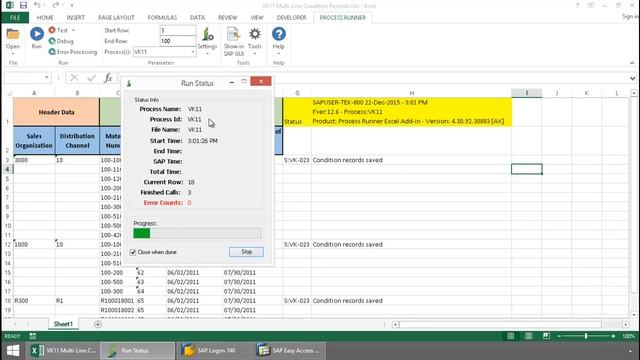Click the Distribution Channel header cell

click(x=77, y=140)
